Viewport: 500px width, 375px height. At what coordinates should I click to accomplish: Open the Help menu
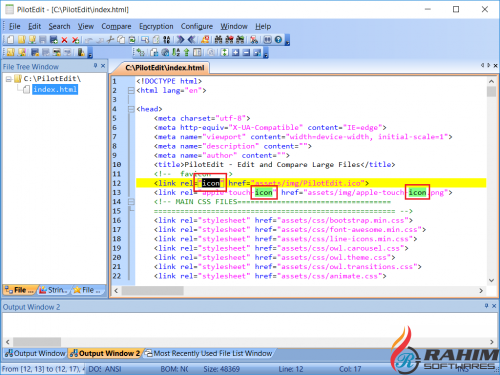pos(263,26)
